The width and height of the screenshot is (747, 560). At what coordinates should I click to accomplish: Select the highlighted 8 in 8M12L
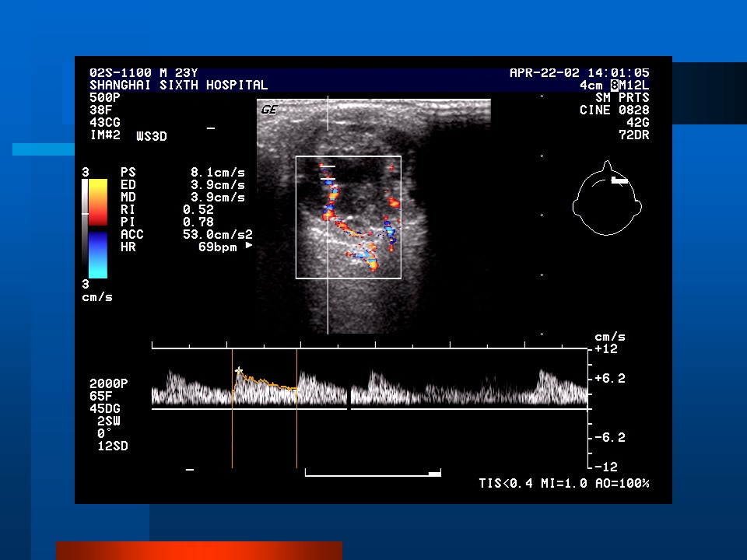click(614, 85)
